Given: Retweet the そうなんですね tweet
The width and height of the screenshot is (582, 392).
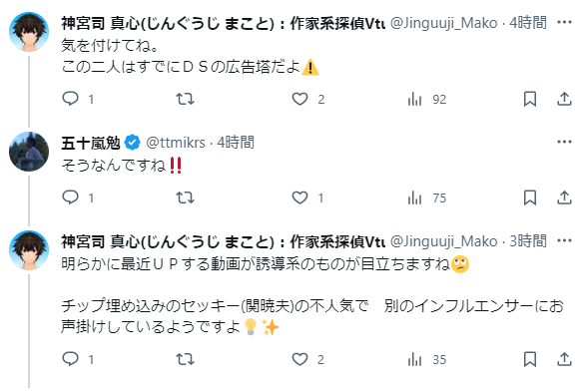Looking at the screenshot, I should coord(185,197).
